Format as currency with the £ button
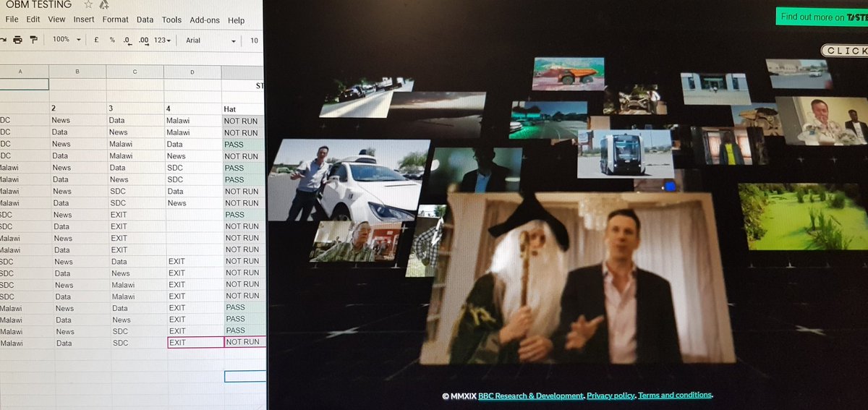868x410 pixels. (x=96, y=40)
